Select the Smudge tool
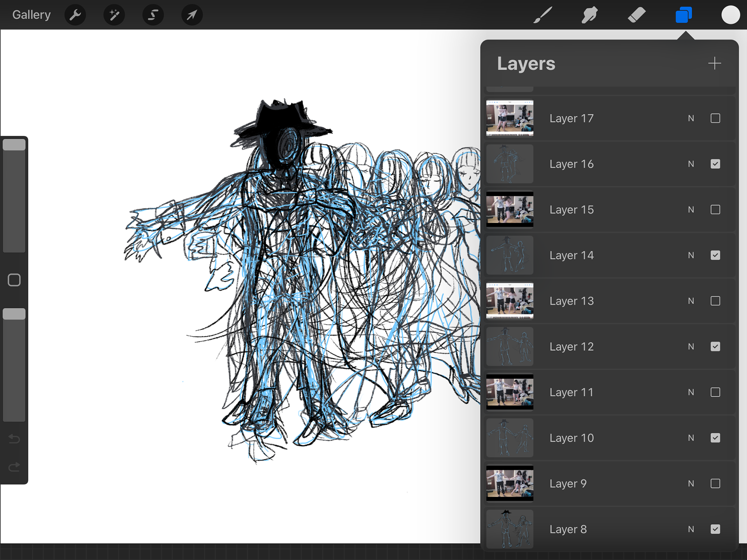Image resolution: width=747 pixels, height=560 pixels. pos(589,15)
